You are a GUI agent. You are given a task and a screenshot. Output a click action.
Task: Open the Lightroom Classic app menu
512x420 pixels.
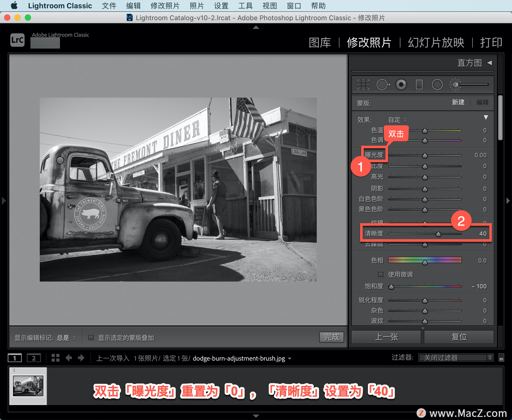[x=60, y=6]
